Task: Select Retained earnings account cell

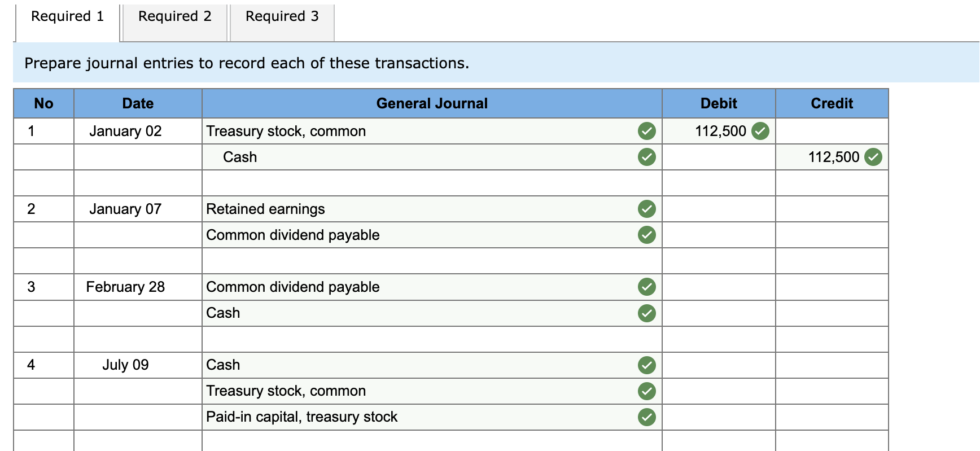Action: (x=432, y=209)
